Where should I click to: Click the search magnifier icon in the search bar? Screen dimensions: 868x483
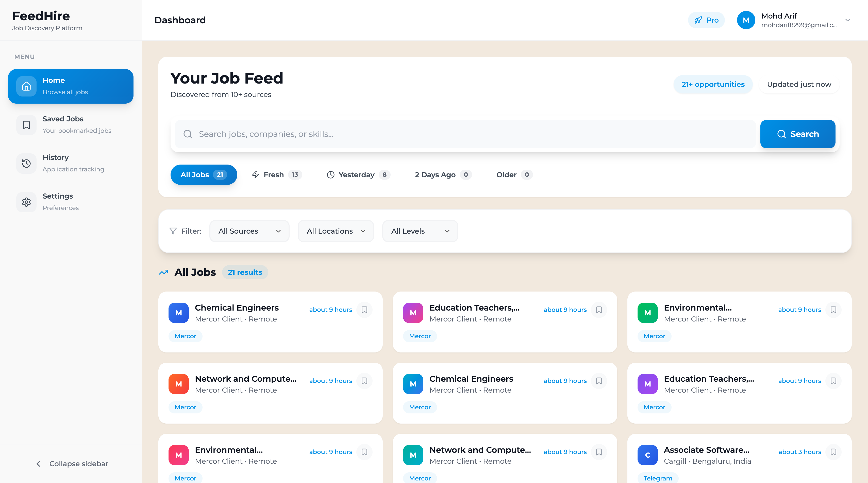point(188,134)
